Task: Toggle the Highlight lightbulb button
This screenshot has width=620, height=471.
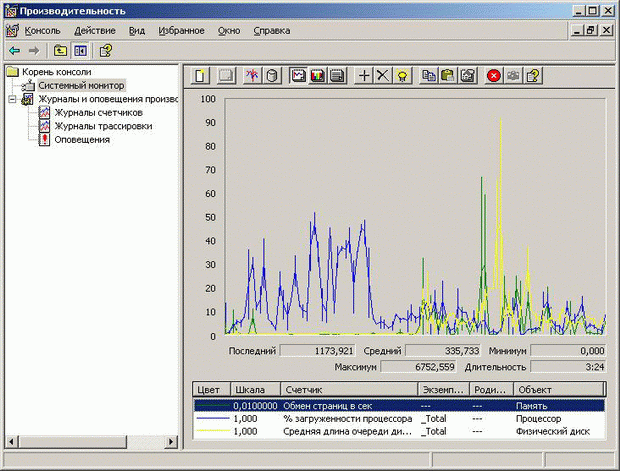Action: coord(402,75)
